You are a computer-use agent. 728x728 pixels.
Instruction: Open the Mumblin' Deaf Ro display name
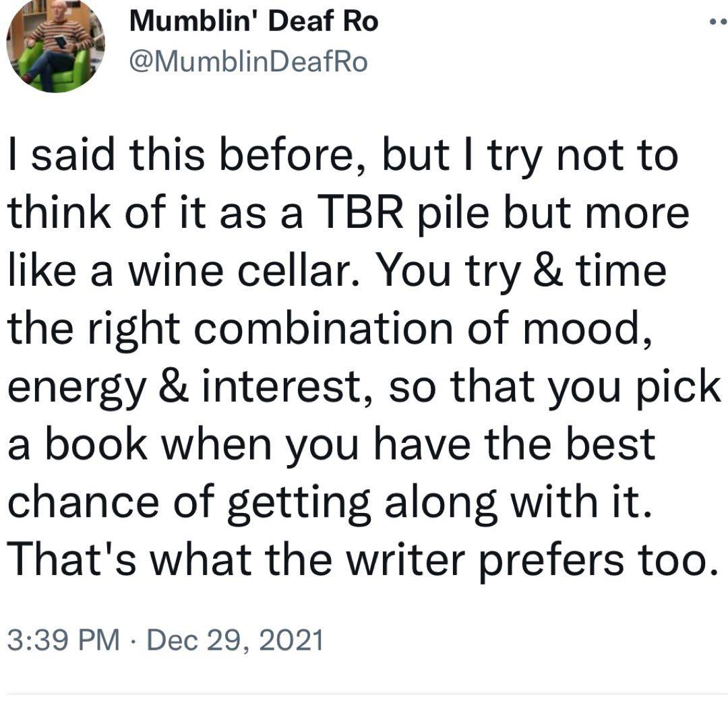click(253, 22)
